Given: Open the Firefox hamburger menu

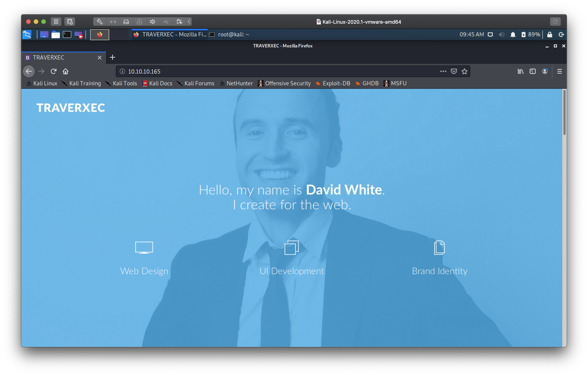Looking at the screenshot, I should point(559,71).
